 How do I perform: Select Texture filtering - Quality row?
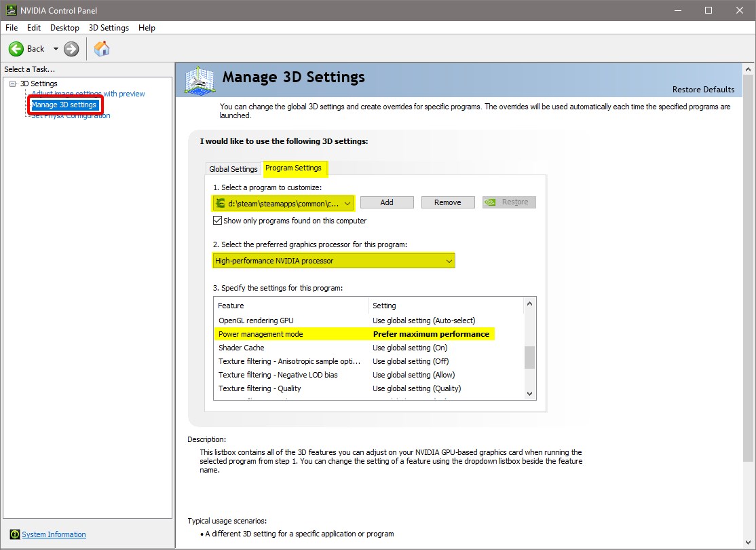pos(368,388)
